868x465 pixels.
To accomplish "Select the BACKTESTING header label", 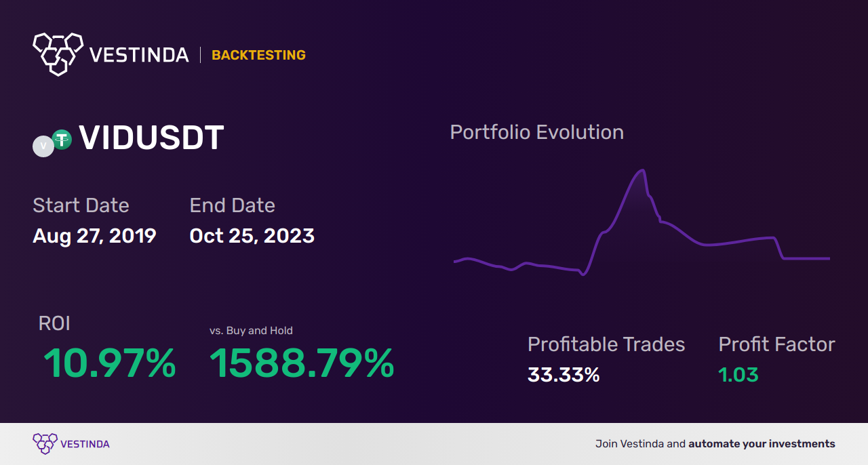I will (258, 55).
